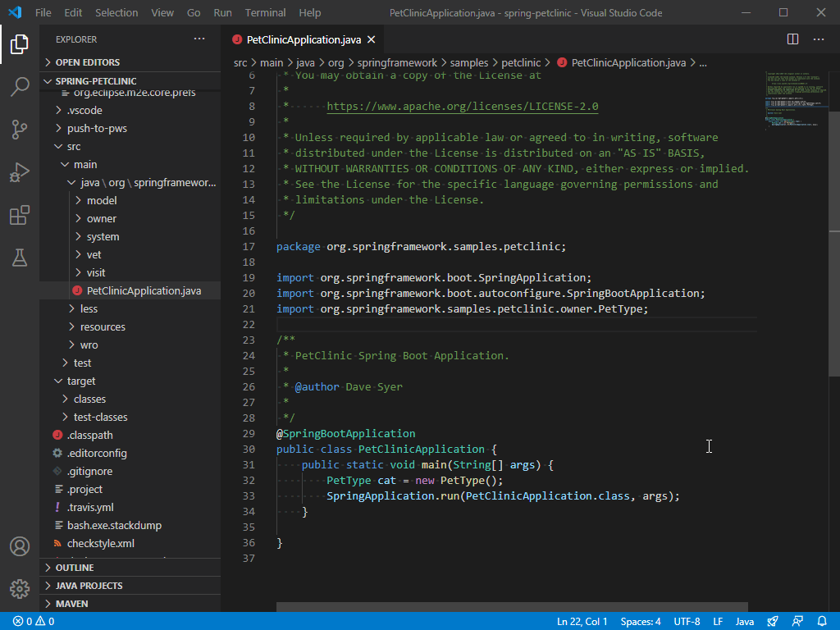Expand the Outline section
The image size is (840, 630).
pyautogui.click(x=75, y=568)
